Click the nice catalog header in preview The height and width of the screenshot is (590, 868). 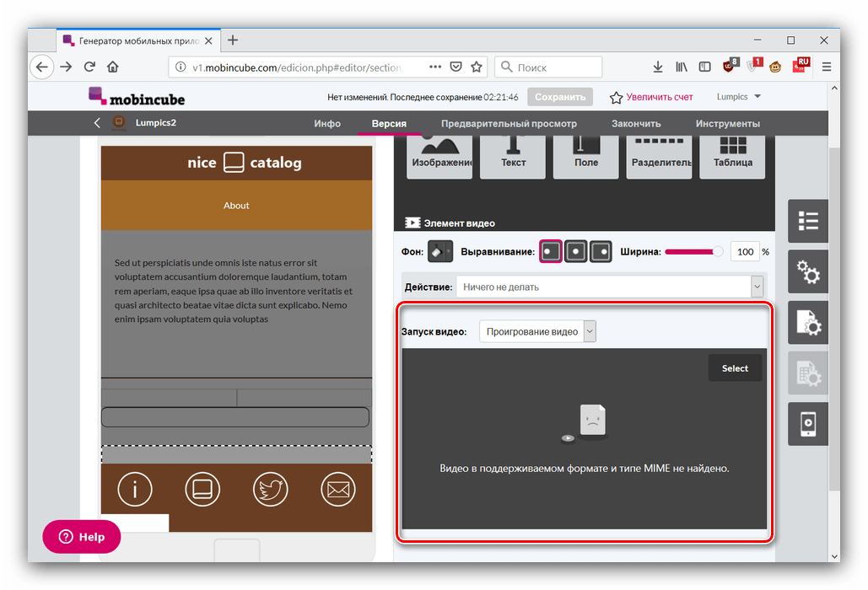236,163
